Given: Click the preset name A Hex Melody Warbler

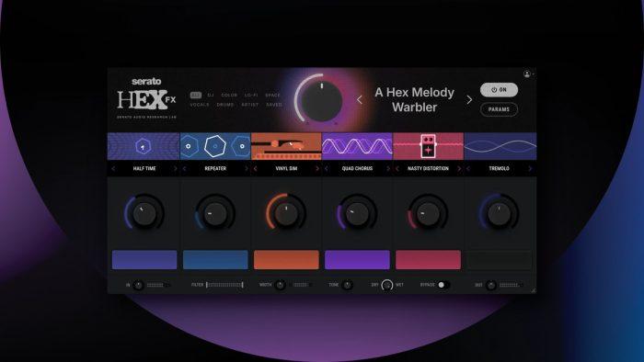Looking at the screenshot, I should click(x=414, y=99).
